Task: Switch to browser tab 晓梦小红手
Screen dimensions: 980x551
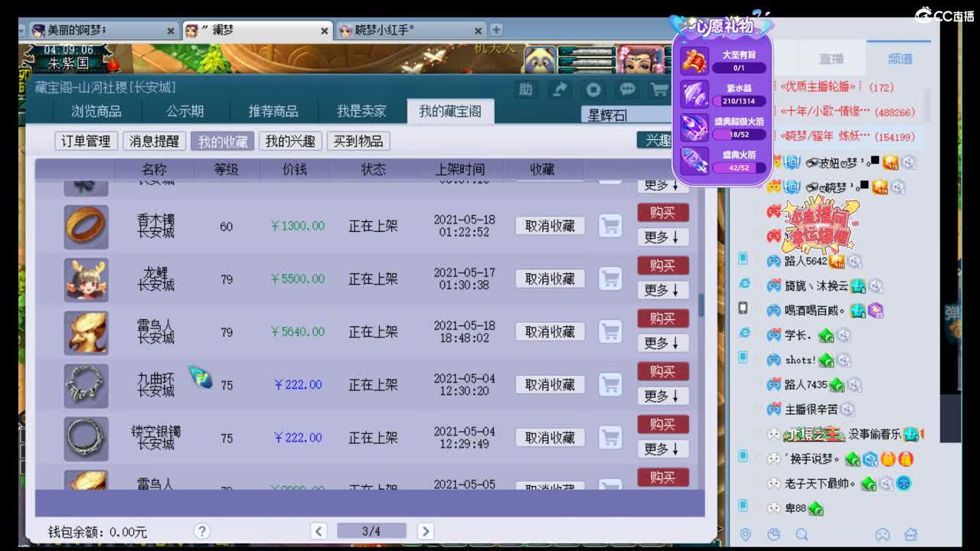Action: (410, 31)
